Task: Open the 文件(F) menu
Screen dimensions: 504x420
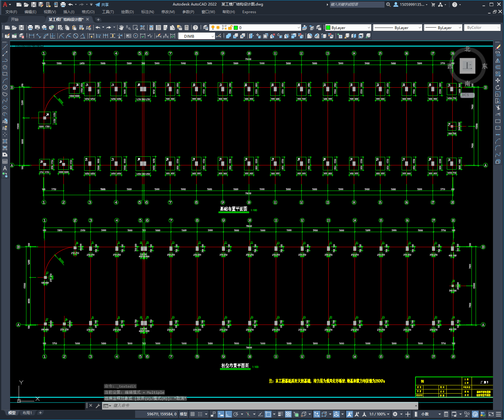Action: tap(11, 12)
